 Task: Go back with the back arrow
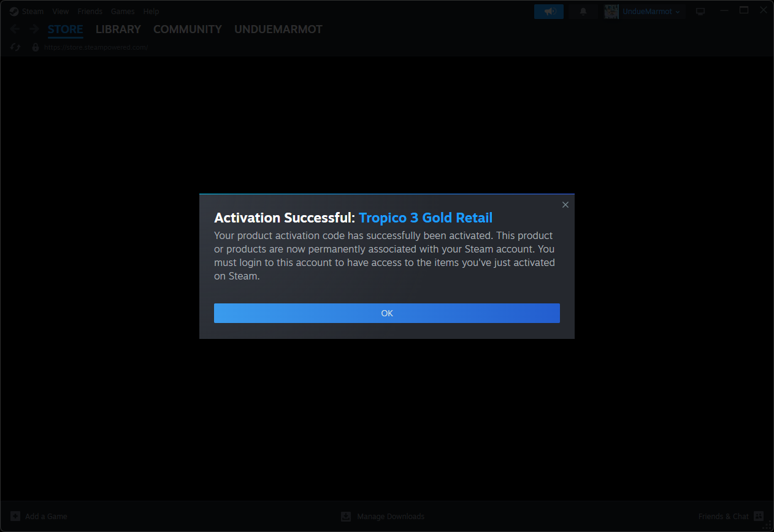[x=15, y=29]
